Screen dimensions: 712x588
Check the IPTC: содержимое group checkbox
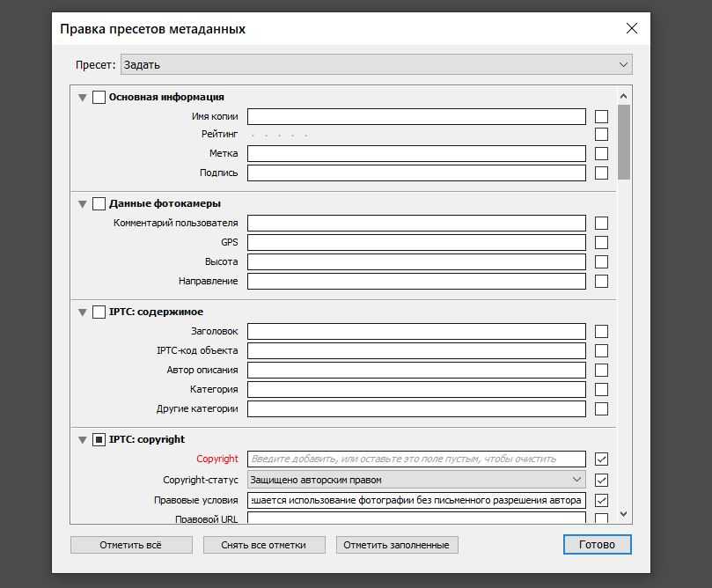(x=99, y=312)
